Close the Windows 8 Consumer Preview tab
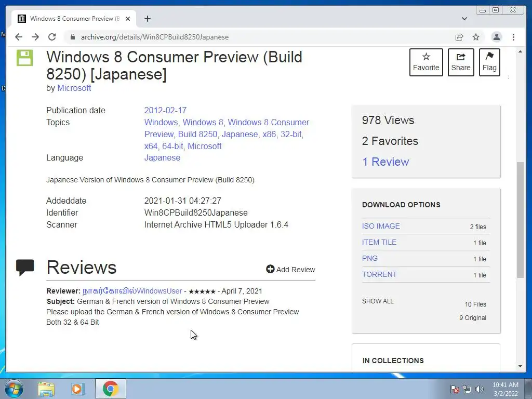 (x=128, y=19)
